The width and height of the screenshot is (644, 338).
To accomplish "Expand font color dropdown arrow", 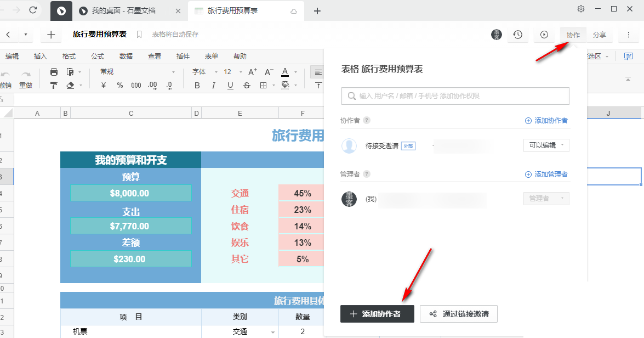I will (296, 72).
